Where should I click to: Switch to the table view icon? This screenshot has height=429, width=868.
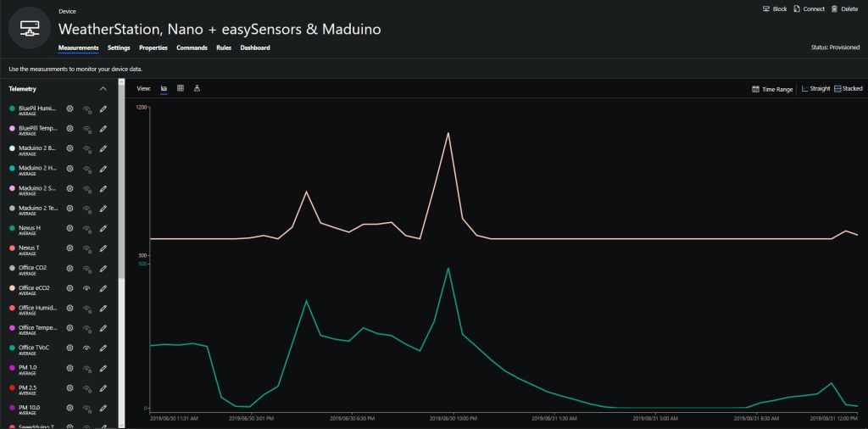[181, 88]
